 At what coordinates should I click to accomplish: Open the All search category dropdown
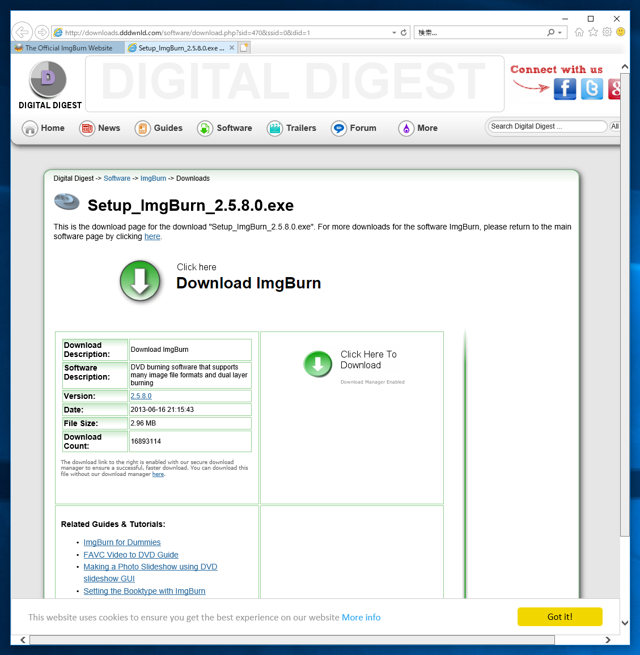click(614, 126)
